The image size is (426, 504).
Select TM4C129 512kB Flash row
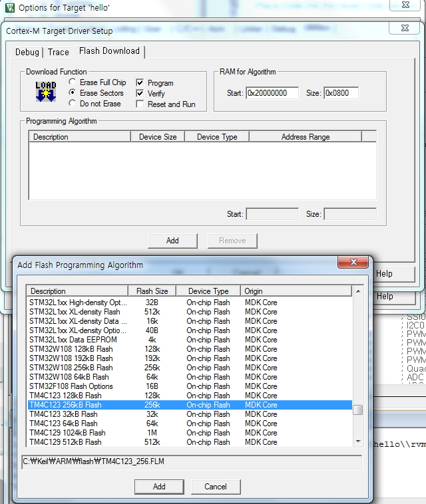click(x=190, y=442)
